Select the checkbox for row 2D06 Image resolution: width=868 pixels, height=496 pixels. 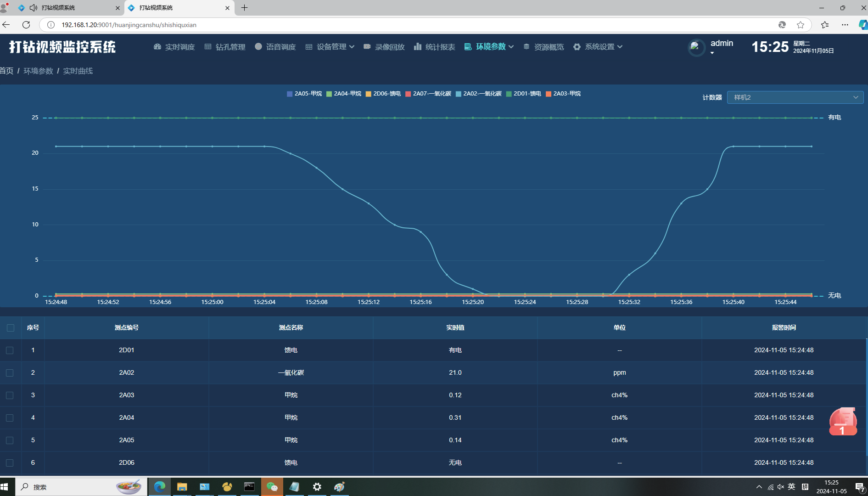[10, 463]
